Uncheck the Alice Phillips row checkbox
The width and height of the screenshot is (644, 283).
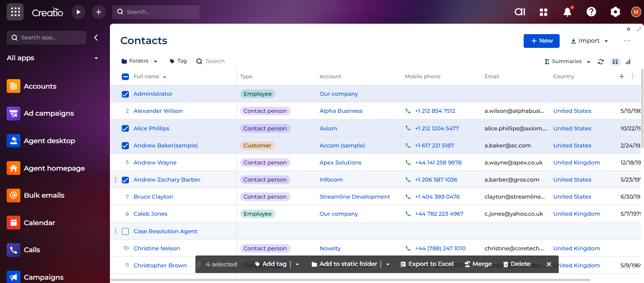point(125,128)
